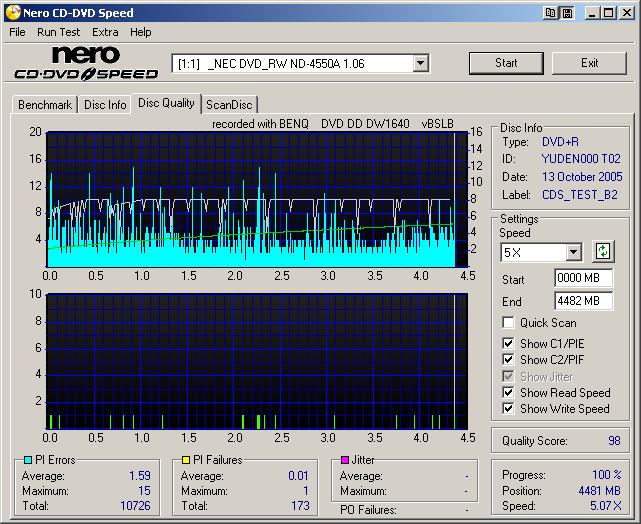Disable Show Read Speed checkbox
Screen dimensions: 641x524
pos(509,393)
